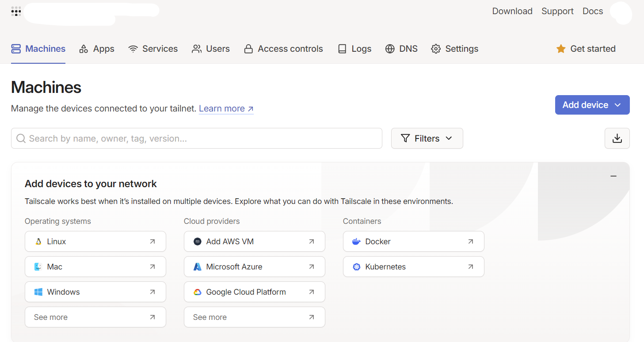Go to the Settings tab
This screenshot has width=644, height=342.
click(455, 49)
